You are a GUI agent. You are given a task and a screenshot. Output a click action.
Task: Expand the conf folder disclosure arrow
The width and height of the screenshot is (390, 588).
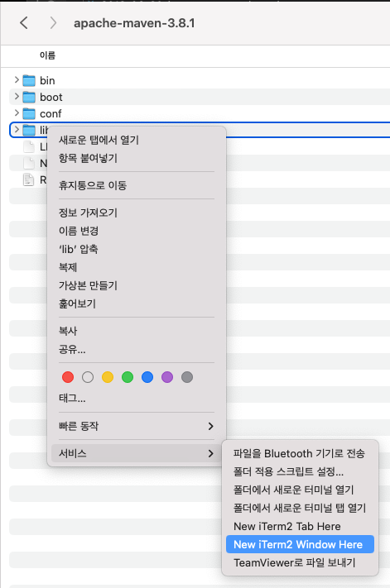tap(17, 112)
